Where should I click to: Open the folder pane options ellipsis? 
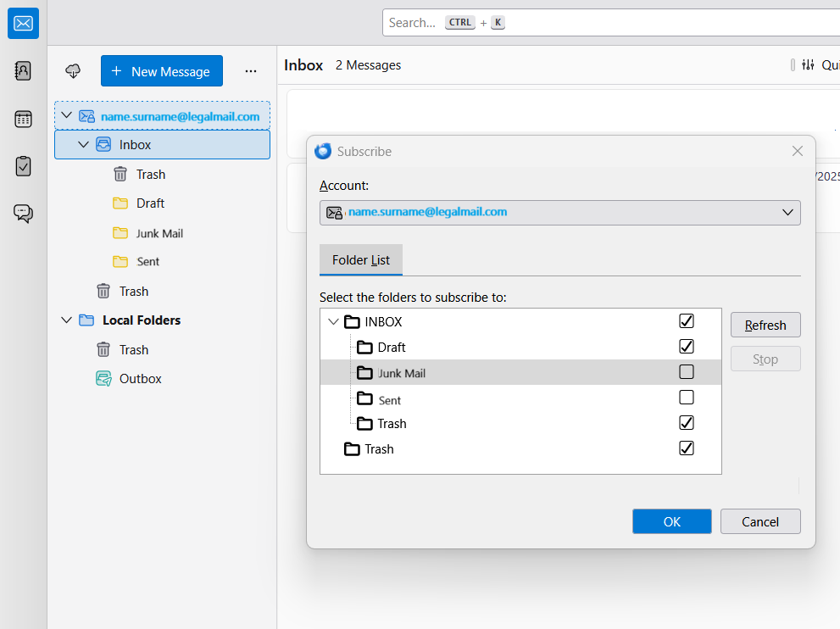(250, 71)
